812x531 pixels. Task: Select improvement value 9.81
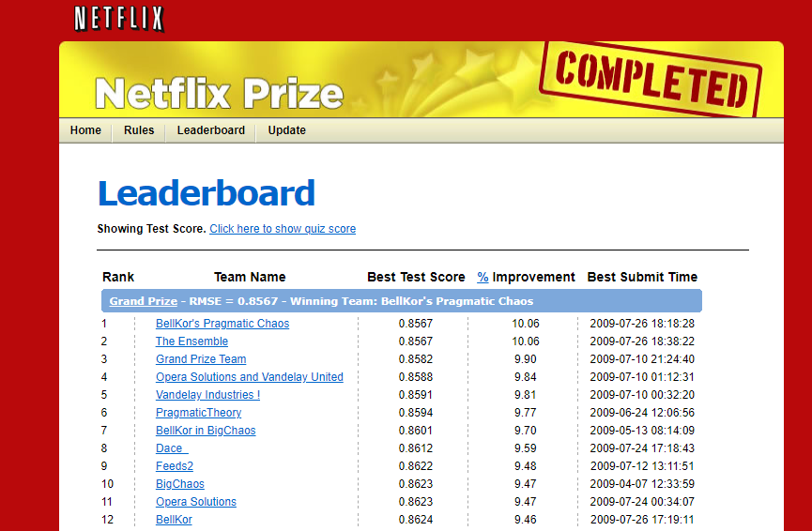(526, 395)
